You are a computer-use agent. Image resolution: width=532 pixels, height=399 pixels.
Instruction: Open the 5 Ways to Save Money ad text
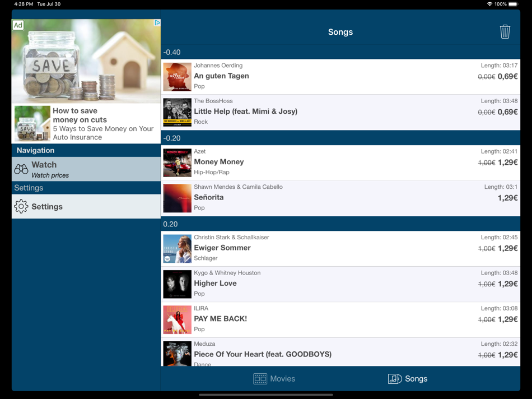[103, 133]
